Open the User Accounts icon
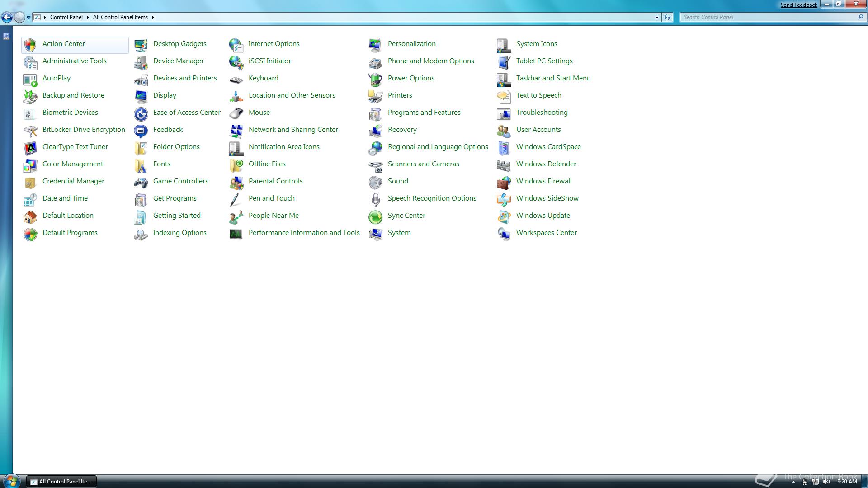The height and width of the screenshot is (488, 868). (504, 131)
